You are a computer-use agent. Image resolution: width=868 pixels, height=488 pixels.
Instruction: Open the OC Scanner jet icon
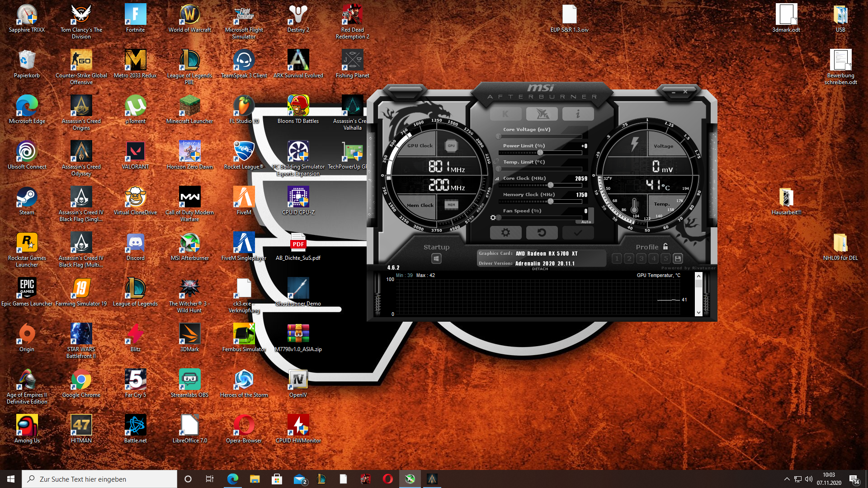pos(542,114)
